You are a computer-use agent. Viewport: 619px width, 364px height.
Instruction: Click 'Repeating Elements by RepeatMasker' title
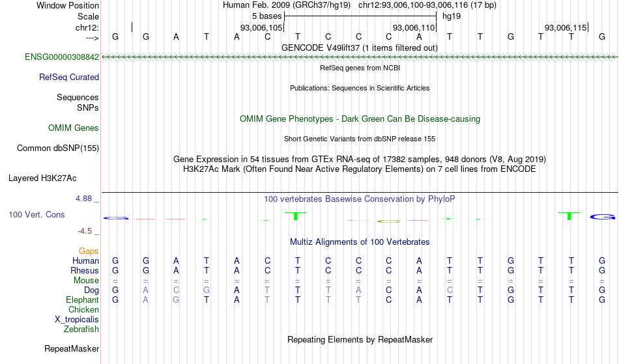pos(360,340)
